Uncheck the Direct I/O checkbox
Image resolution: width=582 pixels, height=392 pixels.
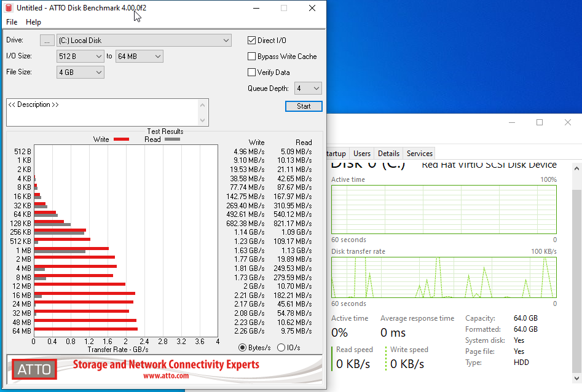tap(251, 40)
